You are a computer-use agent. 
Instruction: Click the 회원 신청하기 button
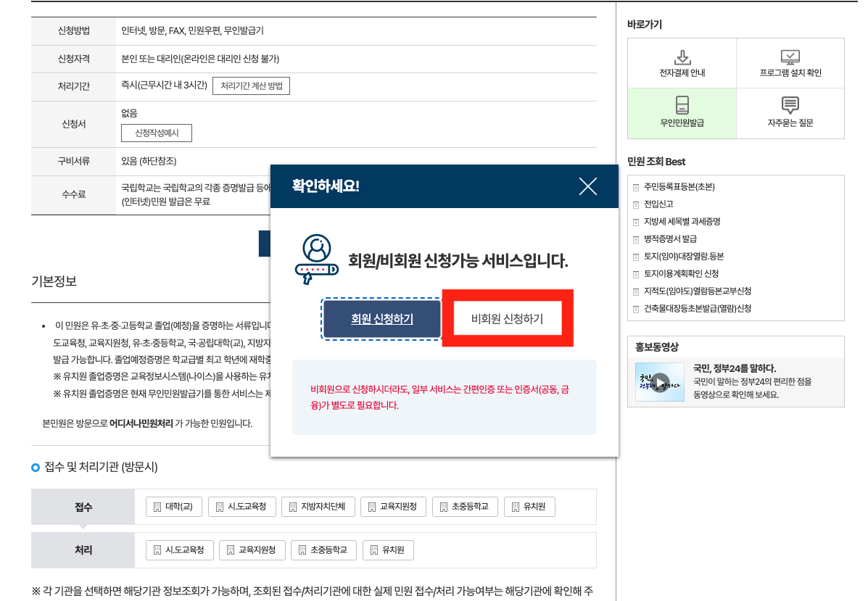pos(381,318)
